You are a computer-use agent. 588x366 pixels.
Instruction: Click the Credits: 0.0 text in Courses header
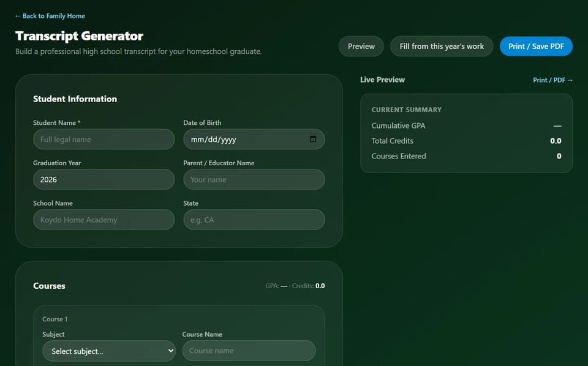point(308,286)
